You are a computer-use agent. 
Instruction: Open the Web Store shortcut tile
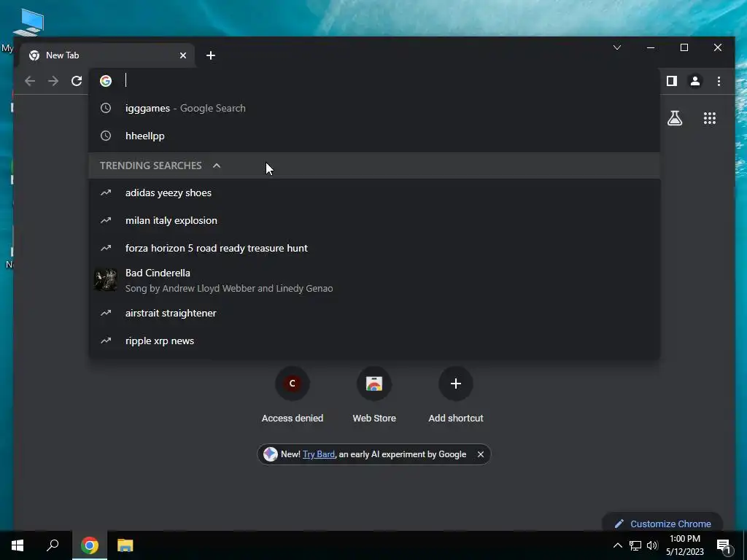click(374, 394)
